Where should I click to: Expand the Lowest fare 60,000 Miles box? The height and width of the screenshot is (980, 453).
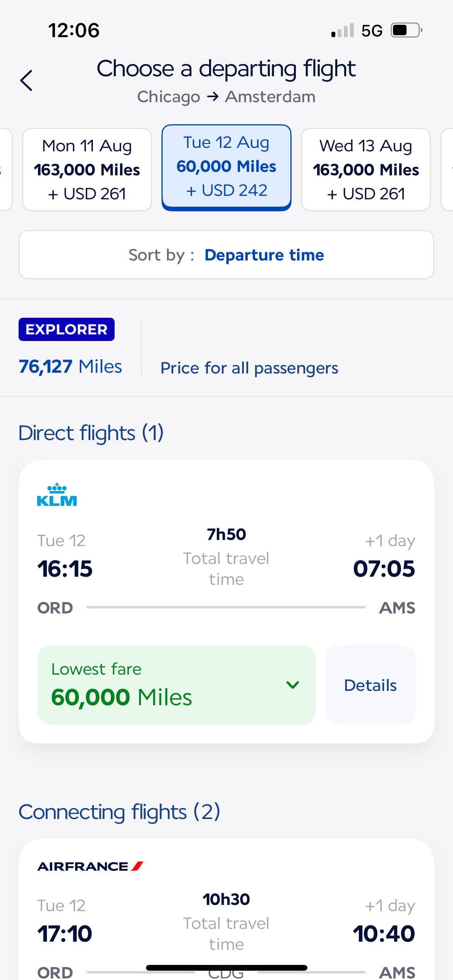tap(177, 685)
